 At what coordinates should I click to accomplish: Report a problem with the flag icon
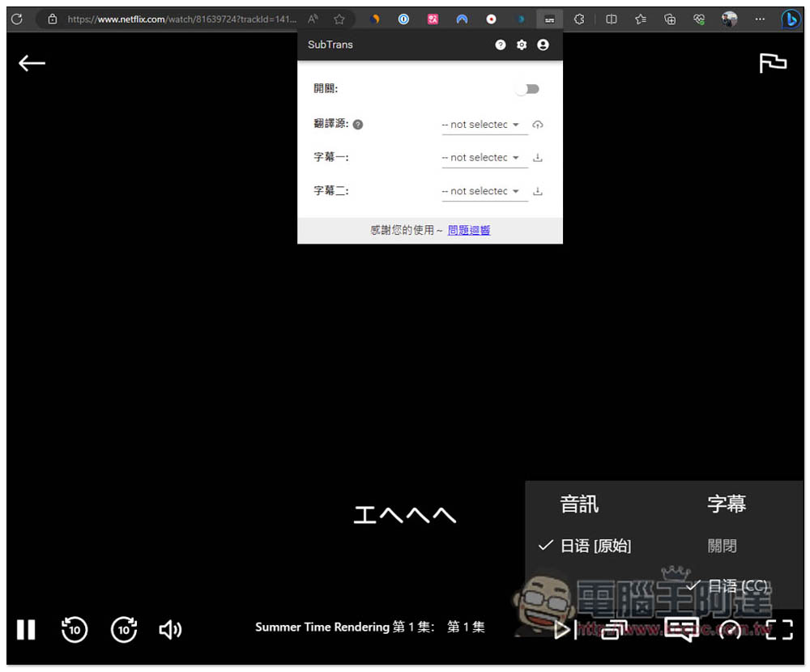[x=773, y=63]
